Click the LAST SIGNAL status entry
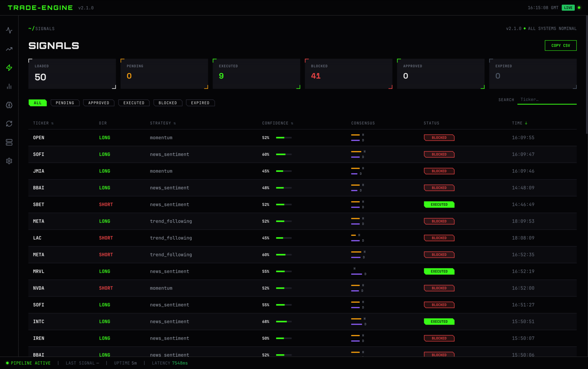This screenshot has height=369, width=588. click(82, 363)
